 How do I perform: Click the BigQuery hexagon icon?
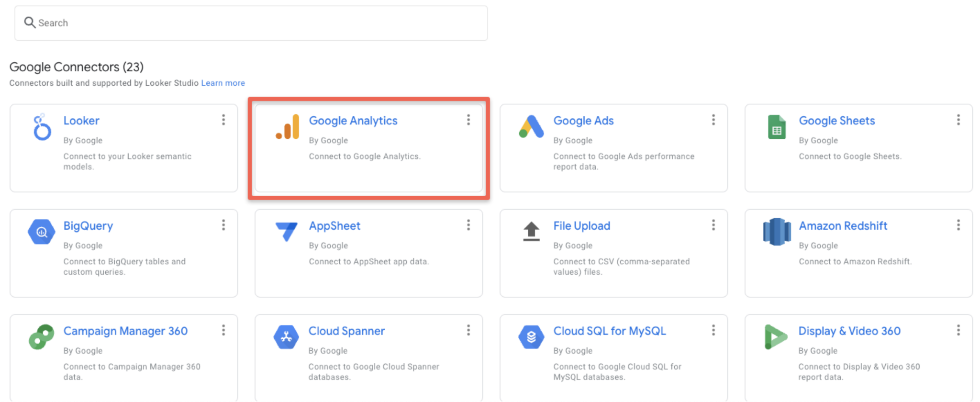42,232
